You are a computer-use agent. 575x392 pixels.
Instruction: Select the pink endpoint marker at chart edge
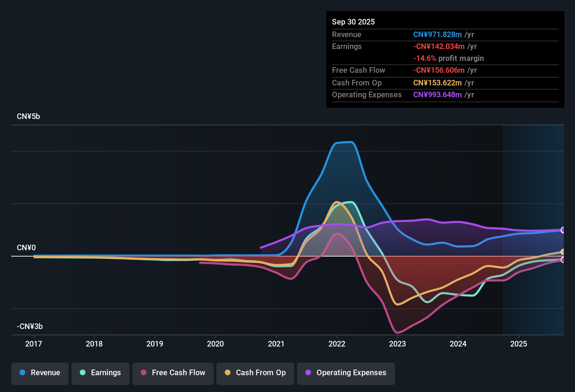563,260
